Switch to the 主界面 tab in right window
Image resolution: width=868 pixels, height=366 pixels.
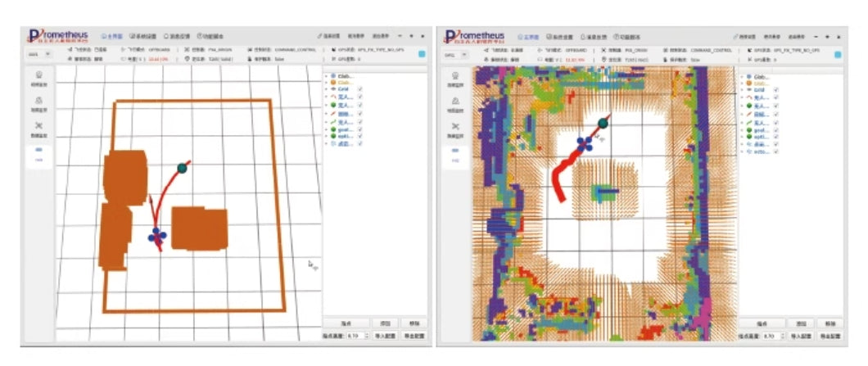pos(528,37)
